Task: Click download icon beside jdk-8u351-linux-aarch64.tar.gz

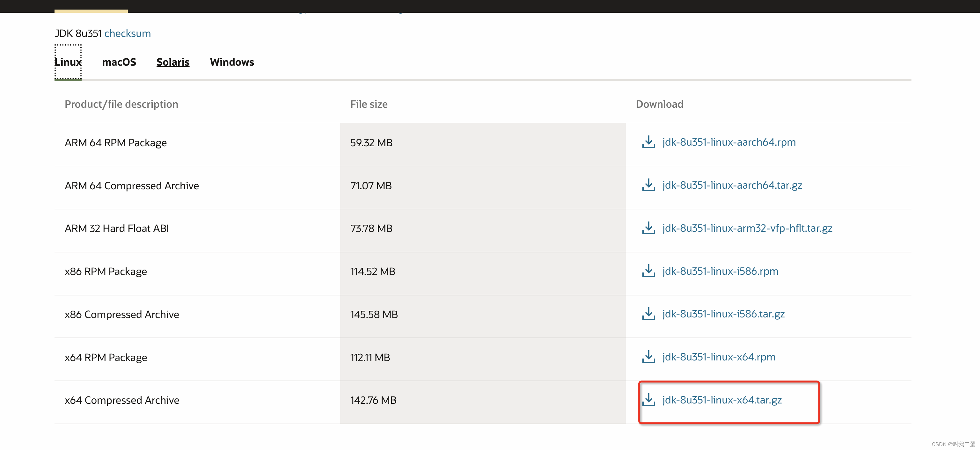Action: 648,185
